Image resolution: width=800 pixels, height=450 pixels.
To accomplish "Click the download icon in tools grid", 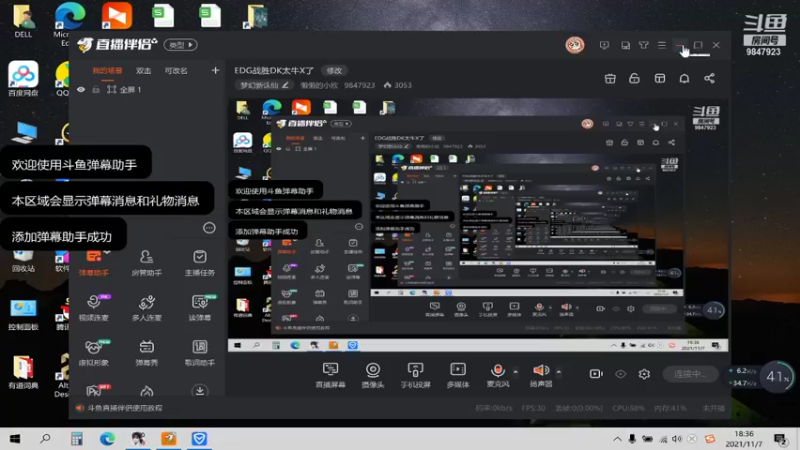I will (x=199, y=391).
